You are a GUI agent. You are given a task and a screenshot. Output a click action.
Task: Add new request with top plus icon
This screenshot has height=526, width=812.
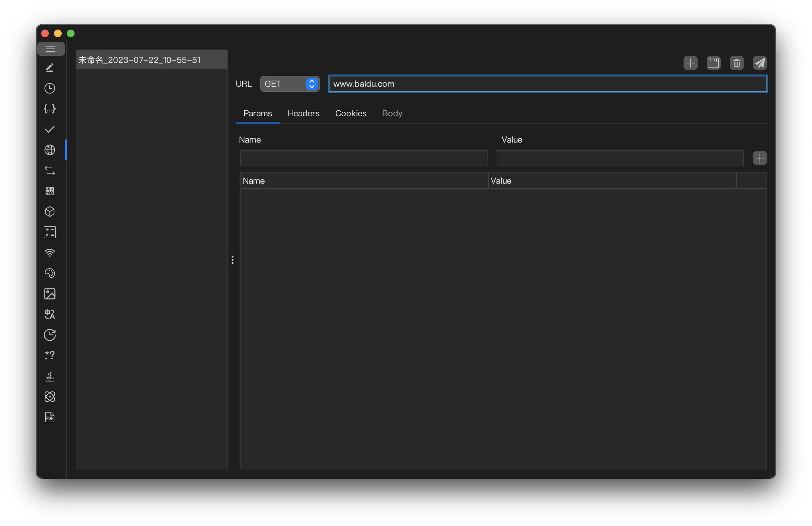pos(690,63)
